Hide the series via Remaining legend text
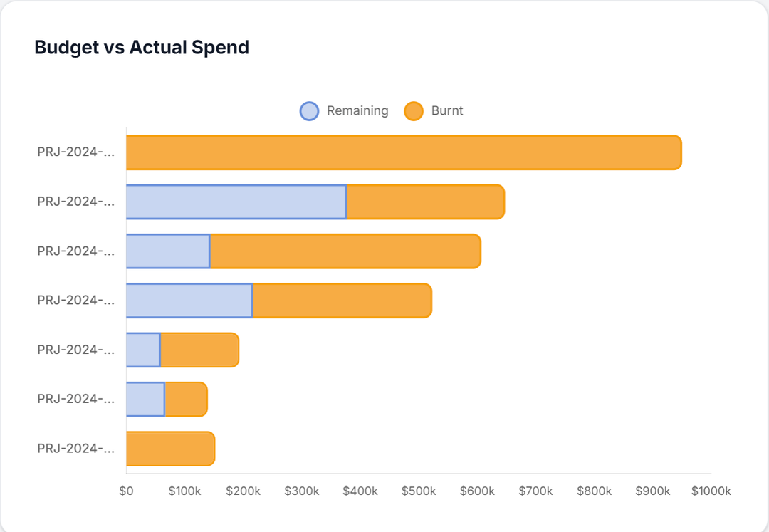The image size is (769, 532). (x=357, y=111)
